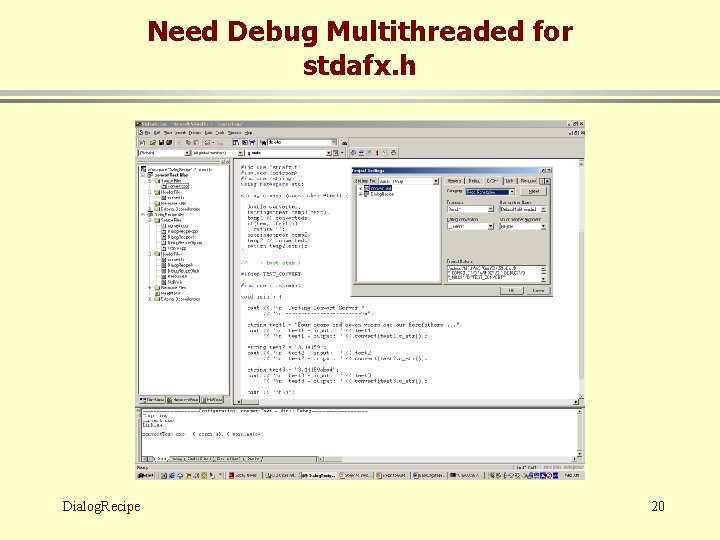Image resolution: width=720 pixels, height=540 pixels.
Task: Click the Undo toolbar icon
Action: click(x=207, y=142)
